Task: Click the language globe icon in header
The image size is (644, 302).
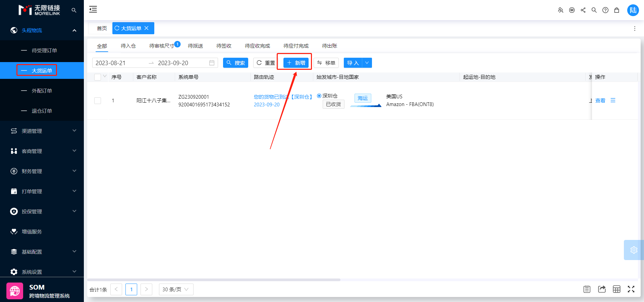Action: point(572,10)
